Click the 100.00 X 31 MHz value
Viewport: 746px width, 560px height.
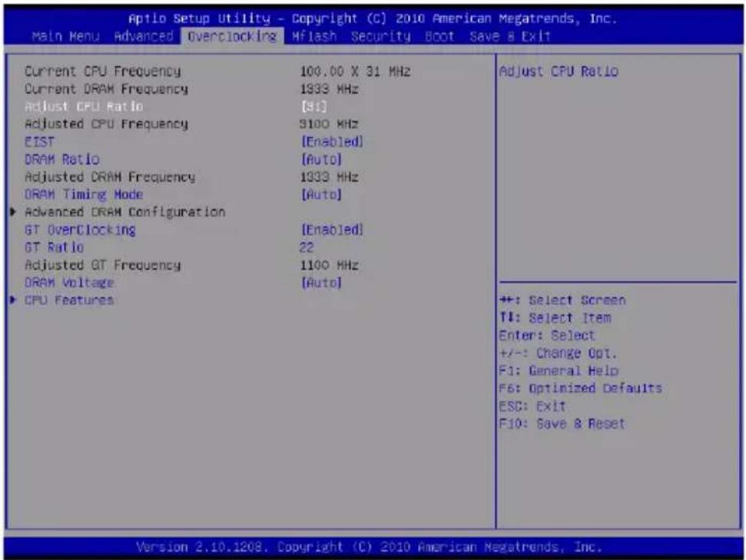pyautogui.click(x=355, y=71)
